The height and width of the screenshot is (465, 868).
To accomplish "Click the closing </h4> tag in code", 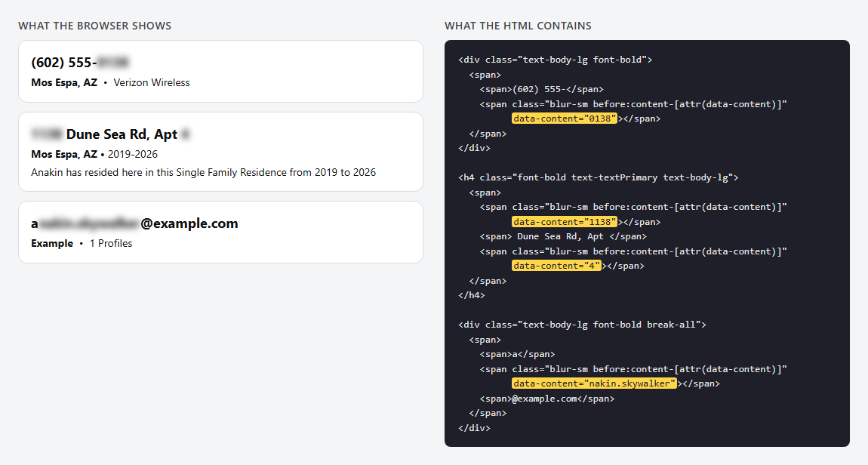I will pos(472,296).
